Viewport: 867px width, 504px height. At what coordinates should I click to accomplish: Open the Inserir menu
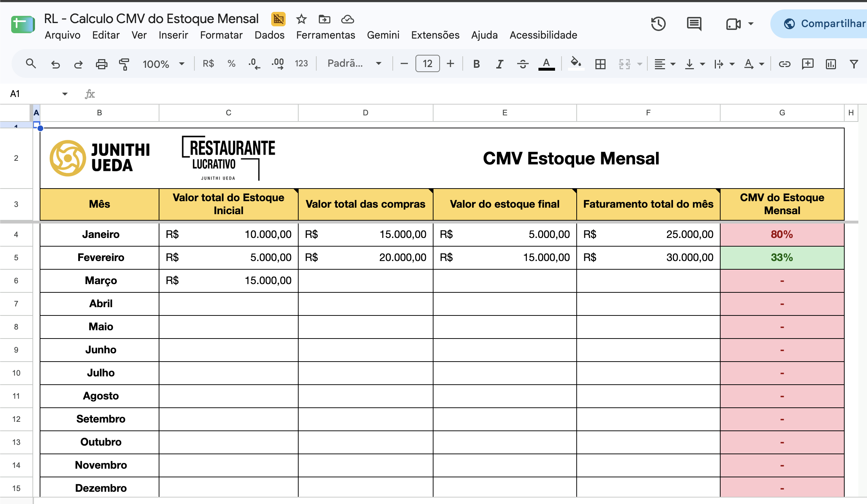(173, 35)
